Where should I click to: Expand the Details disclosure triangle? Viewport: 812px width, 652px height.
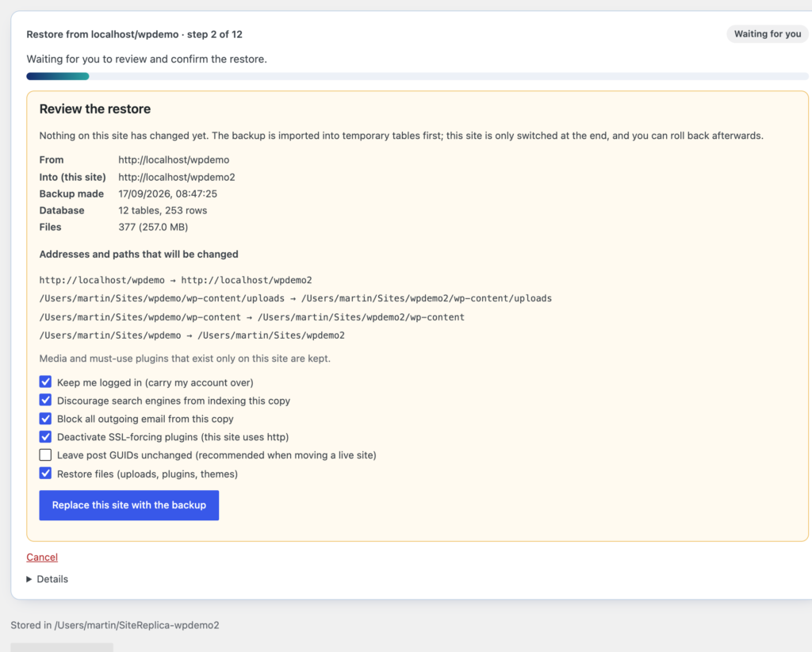[29, 579]
